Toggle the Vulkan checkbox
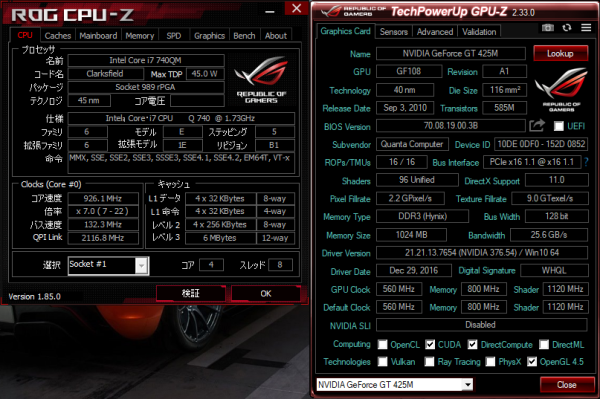The image size is (600, 399). coord(382,362)
